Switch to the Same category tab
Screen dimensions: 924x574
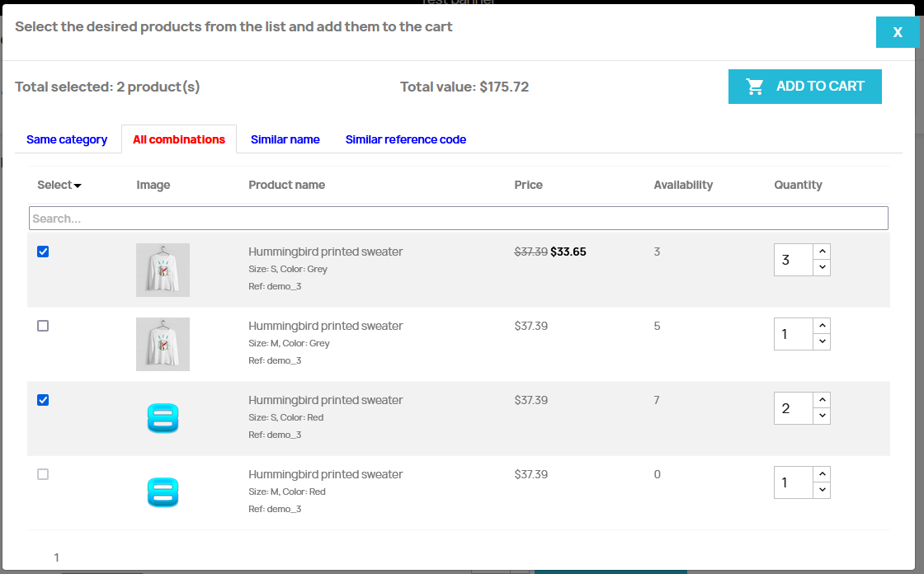click(67, 139)
